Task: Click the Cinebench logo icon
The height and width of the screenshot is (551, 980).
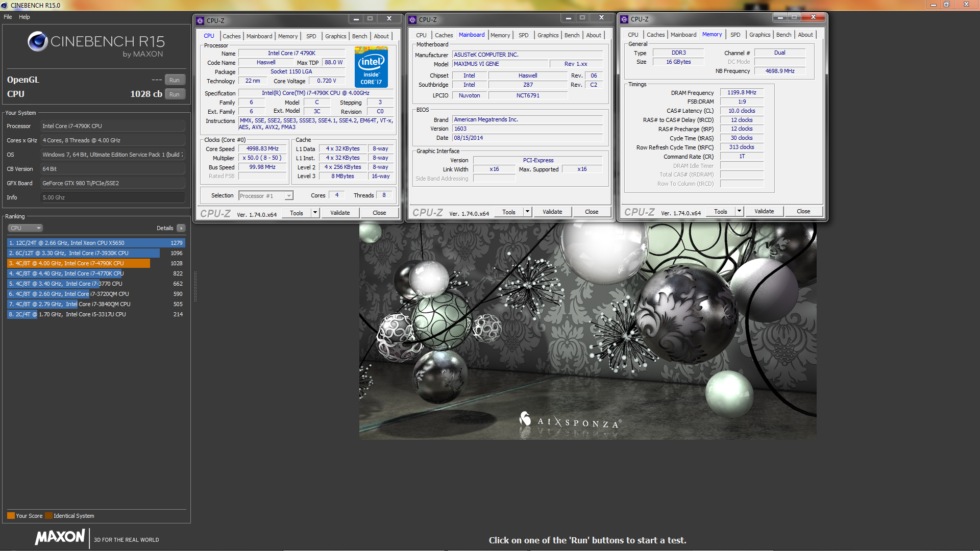Action: [x=37, y=41]
